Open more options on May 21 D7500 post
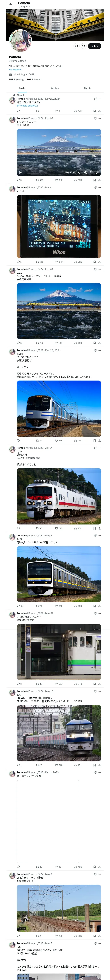The width and height of the screenshot is (110, 980). [100, 613]
